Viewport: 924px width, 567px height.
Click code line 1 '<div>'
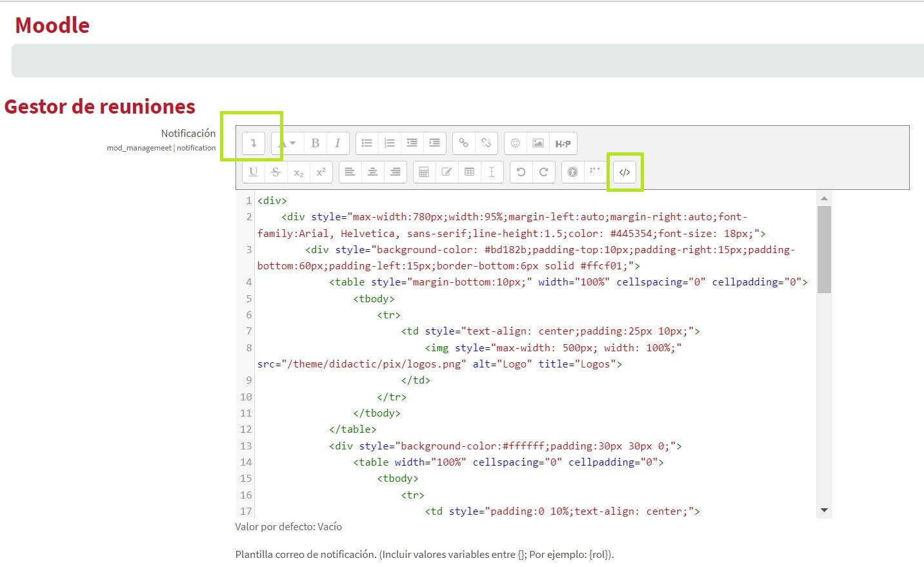coord(272,201)
